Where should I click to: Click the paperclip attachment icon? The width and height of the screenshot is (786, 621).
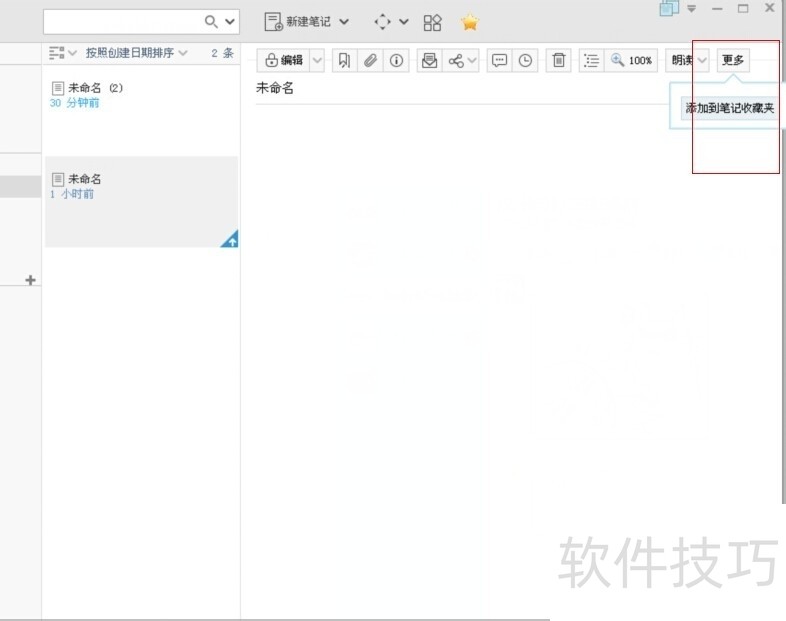coord(370,61)
